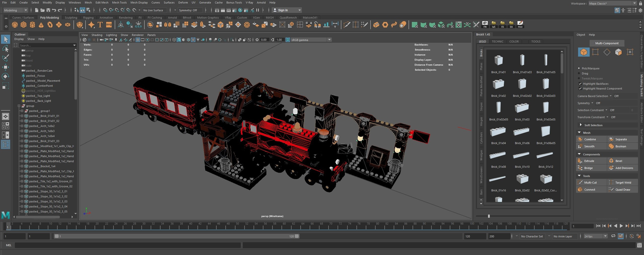Select pasted__RenderCam in Outliner
644x255 pixels.
[x=39, y=71]
